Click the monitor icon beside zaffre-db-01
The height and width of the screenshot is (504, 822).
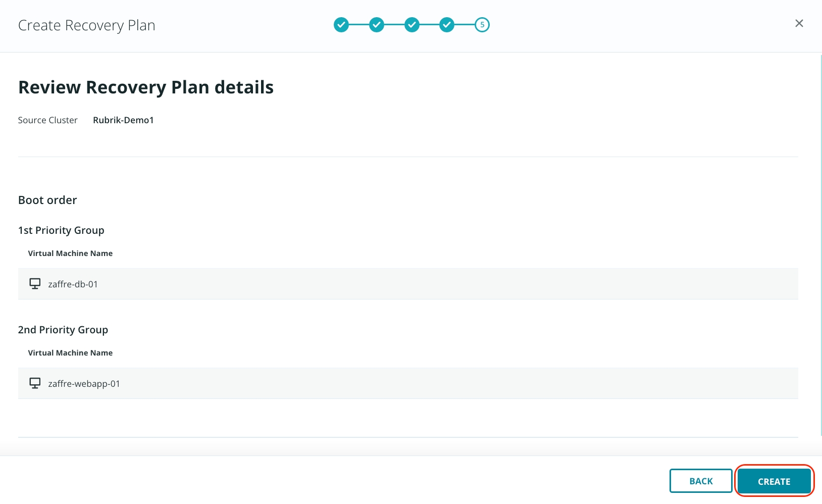click(x=35, y=284)
